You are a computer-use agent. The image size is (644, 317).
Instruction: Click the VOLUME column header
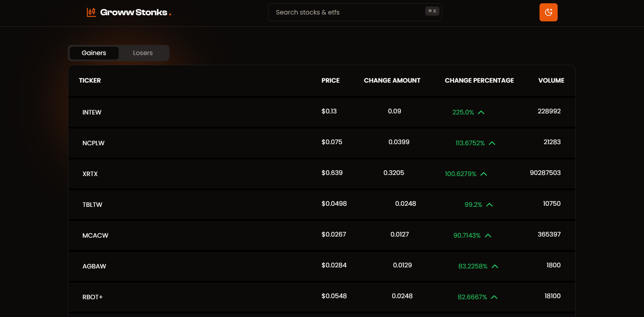point(551,80)
